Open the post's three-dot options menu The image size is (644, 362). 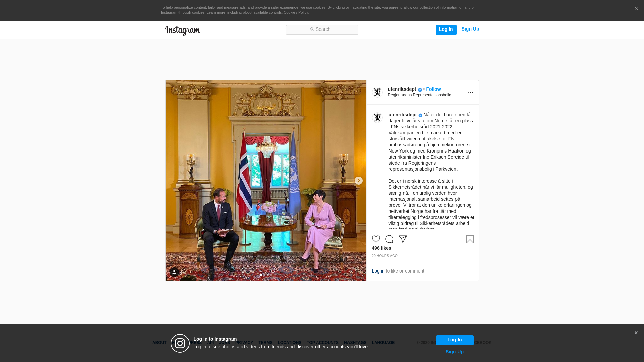[x=470, y=93]
